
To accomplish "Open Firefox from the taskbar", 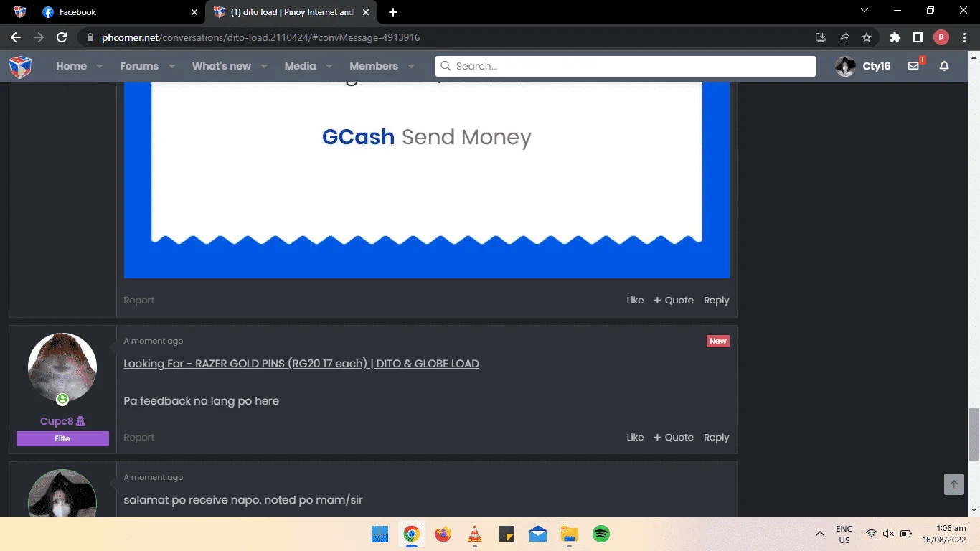I will 443,534.
